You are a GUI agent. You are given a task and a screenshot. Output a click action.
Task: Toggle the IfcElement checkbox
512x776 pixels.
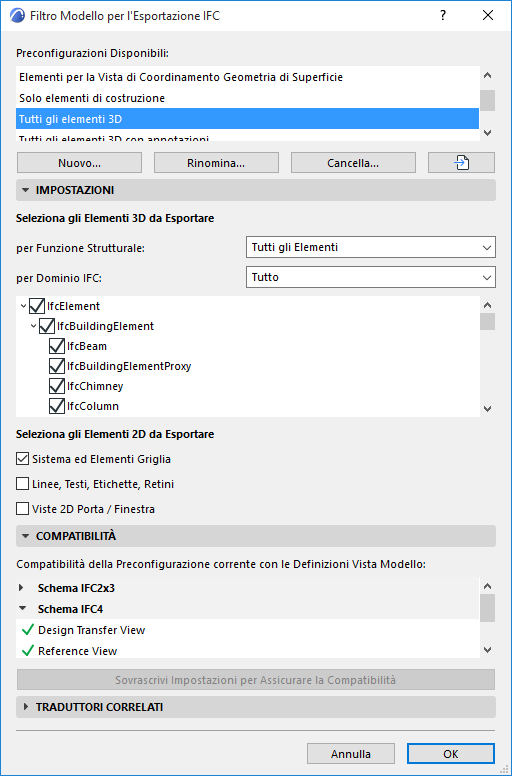[x=37, y=306]
